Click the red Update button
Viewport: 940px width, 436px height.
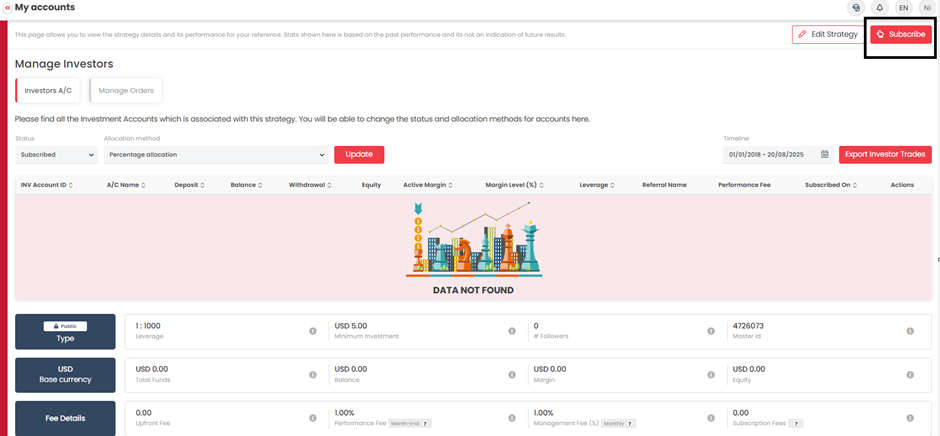358,155
